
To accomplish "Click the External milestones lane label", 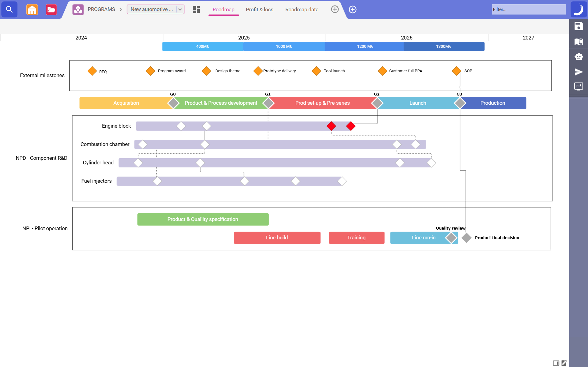I will (x=42, y=76).
